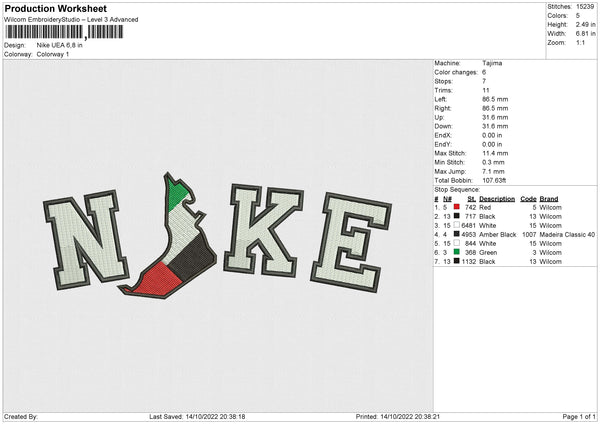This screenshot has height=424, width=600.
Task: Click the total bobbin value "107.63ft"
Action: point(494,180)
